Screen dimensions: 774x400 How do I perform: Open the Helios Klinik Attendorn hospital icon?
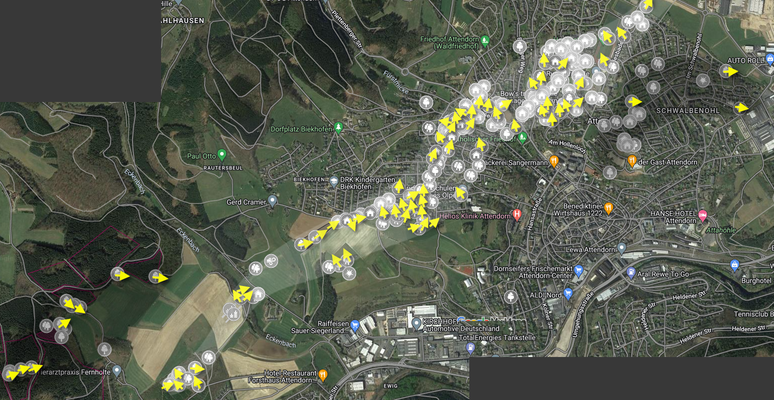pyautogui.click(x=517, y=215)
